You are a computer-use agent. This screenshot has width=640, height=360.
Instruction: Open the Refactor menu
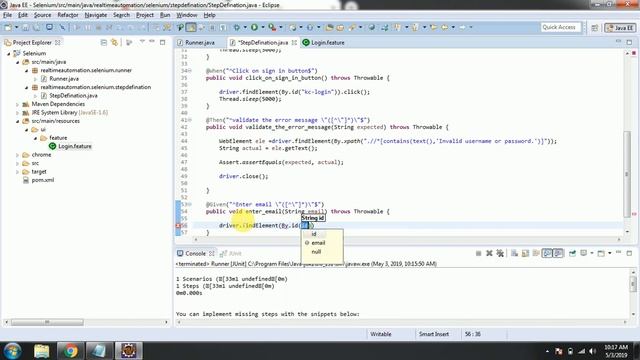tap(68, 15)
